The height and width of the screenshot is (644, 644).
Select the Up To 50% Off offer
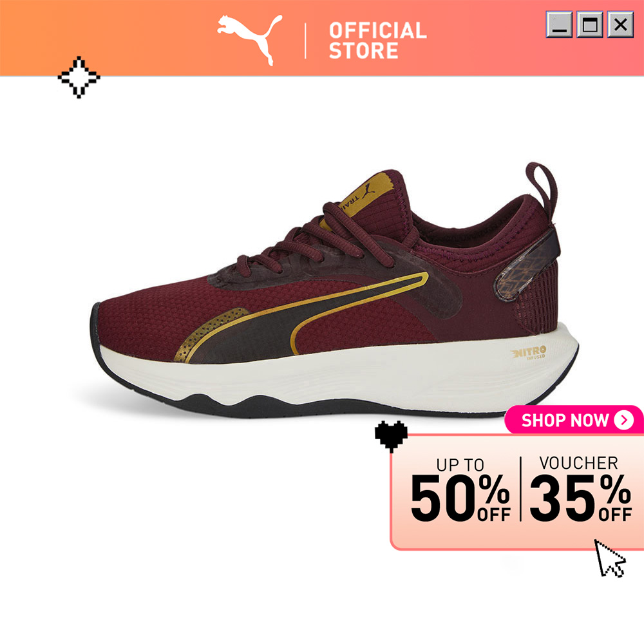(x=460, y=491)
